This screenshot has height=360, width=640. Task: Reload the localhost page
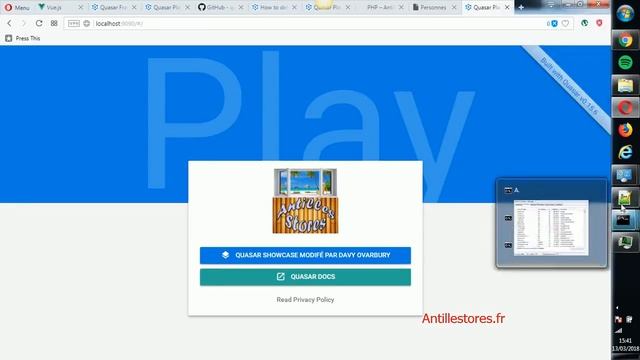(39, 24)
